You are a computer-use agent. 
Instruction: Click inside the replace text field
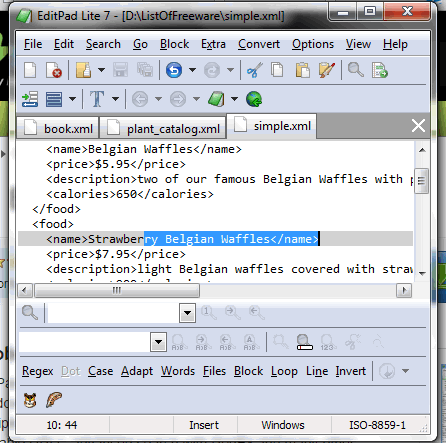click(85, 342)
